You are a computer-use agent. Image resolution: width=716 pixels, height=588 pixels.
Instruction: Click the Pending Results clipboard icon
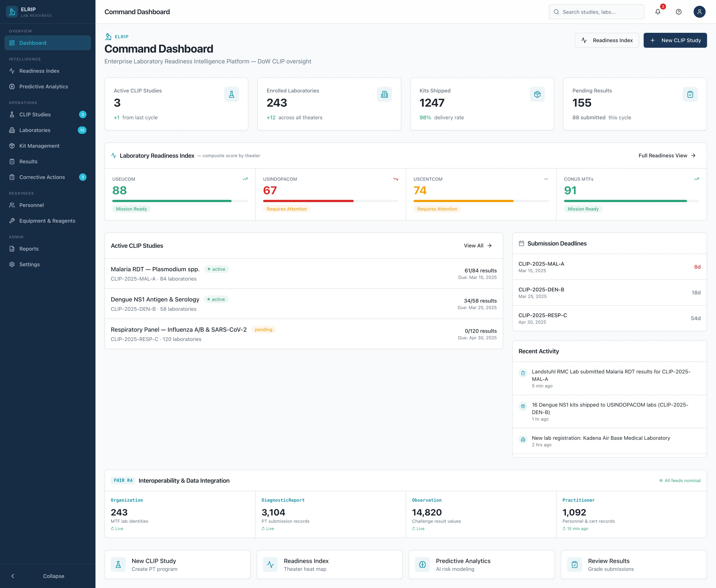690,94
